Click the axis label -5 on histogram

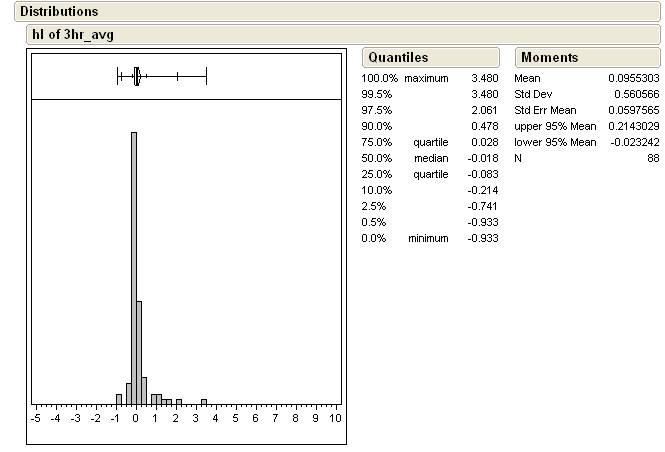pos(36,418)
